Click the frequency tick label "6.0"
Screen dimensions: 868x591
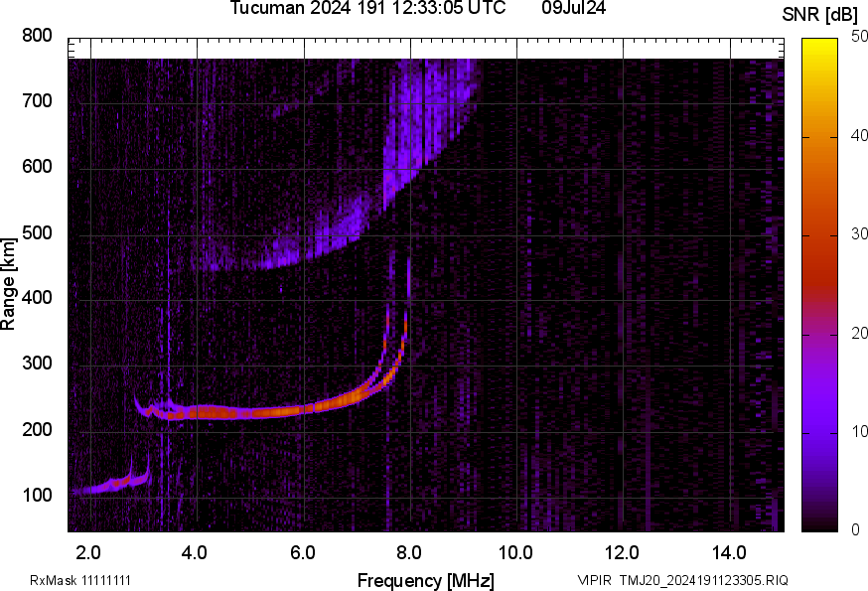click(302, 552)
